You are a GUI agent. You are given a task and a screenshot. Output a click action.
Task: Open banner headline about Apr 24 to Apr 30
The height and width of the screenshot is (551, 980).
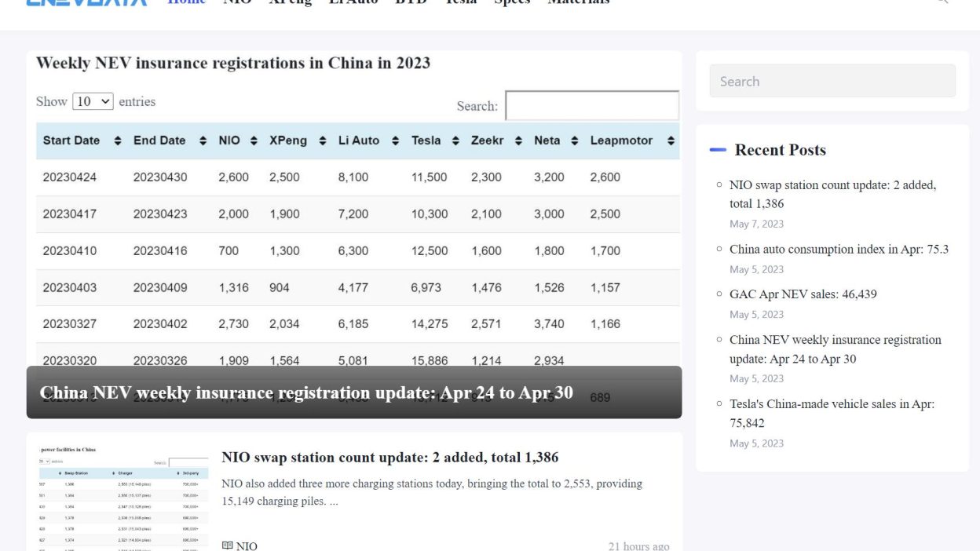pyautogui.click(x=306, y=392)
